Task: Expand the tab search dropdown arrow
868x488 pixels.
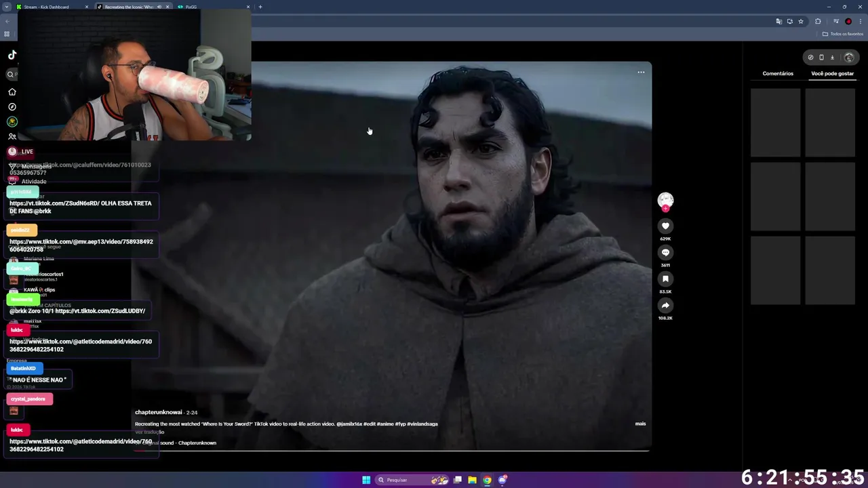Action: coord(7,7)
